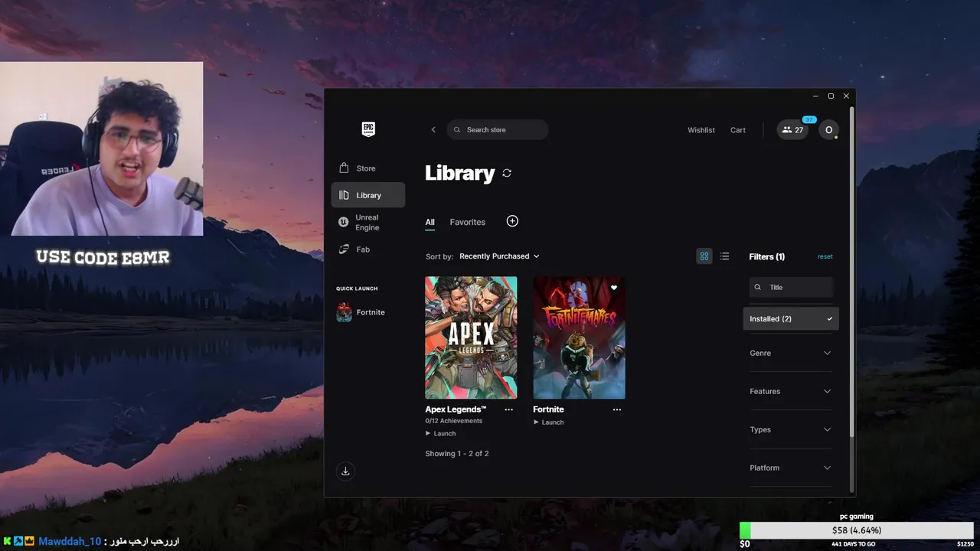Open the Apex Legends cover thumbnail
The image size is (980, 551).
pyautogui.click(x=471, y=337)
